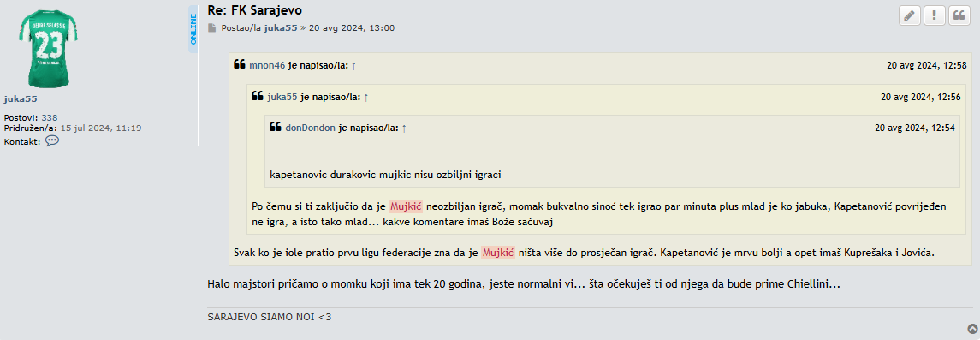The image size is (980, 340).
Task: Open mnon46 profile in quote header
Action: pyautogui.click(x=267, y=65)
